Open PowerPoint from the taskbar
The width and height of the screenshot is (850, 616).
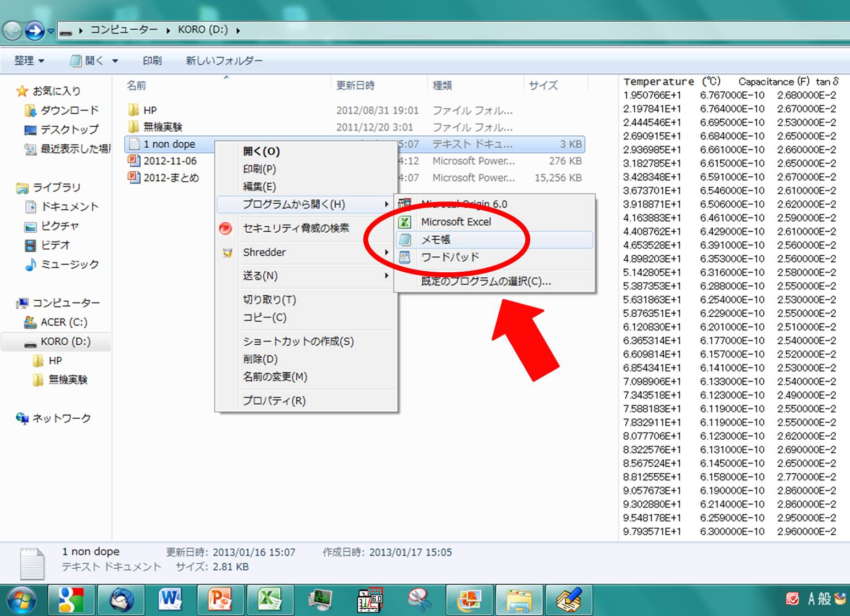(x=220, y=600)
